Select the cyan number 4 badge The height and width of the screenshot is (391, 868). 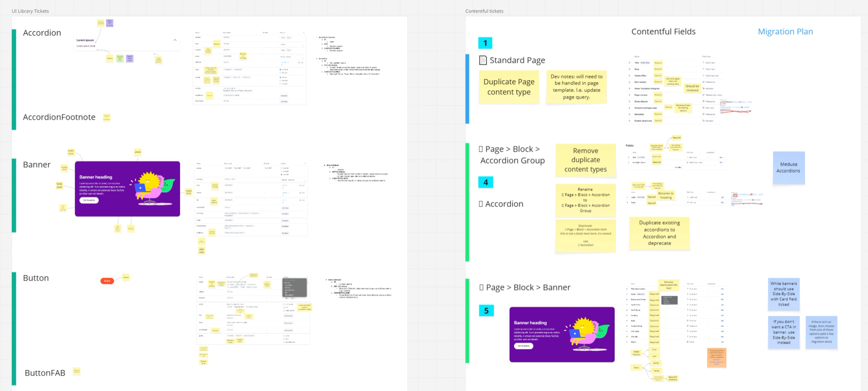tap(486, 182)
